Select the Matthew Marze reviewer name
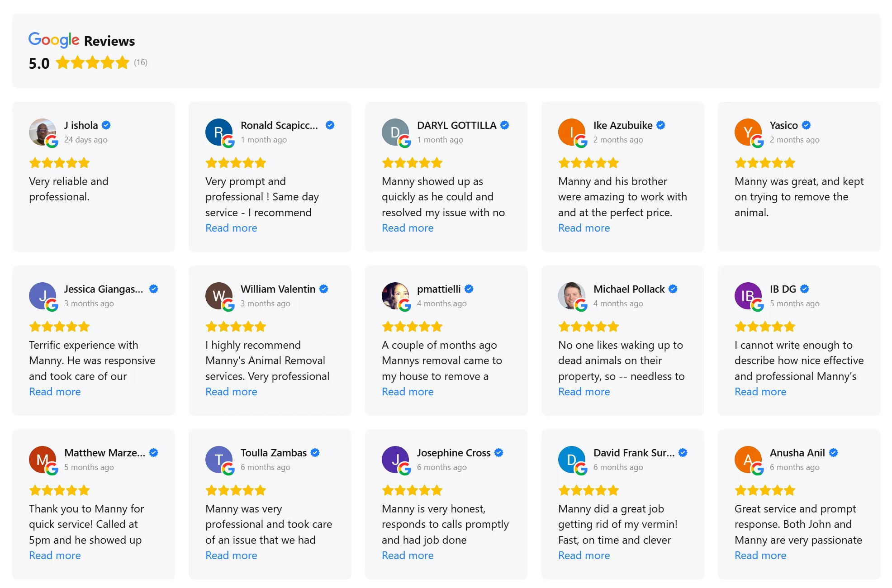This screenshot has width=892, height=588. pos(104,452)
